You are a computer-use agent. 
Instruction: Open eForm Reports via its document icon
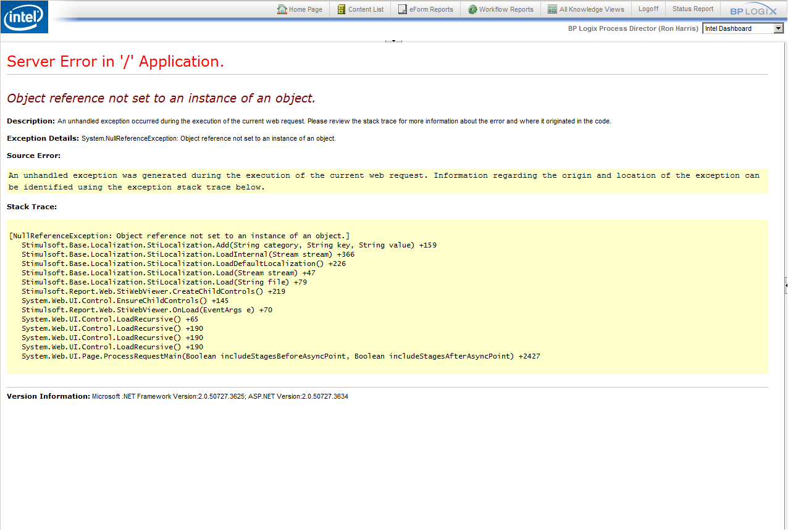(x=403, y=9)
